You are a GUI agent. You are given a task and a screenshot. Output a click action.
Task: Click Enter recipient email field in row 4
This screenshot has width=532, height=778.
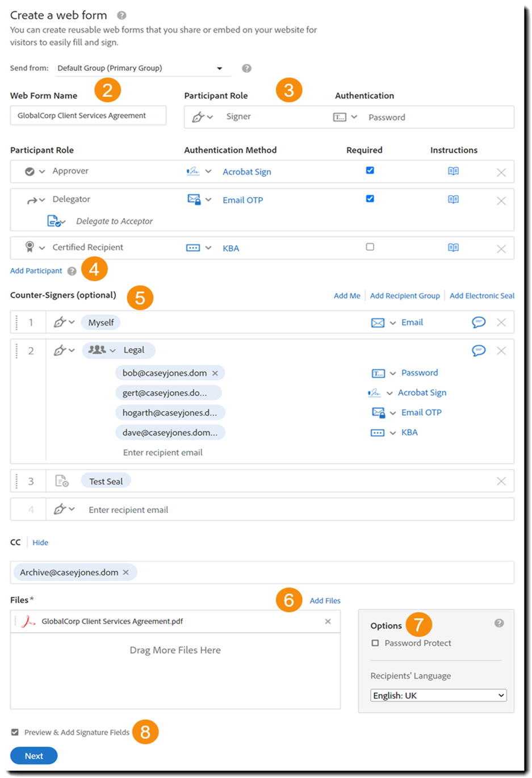pyautogui.click(x=128, y=510)
